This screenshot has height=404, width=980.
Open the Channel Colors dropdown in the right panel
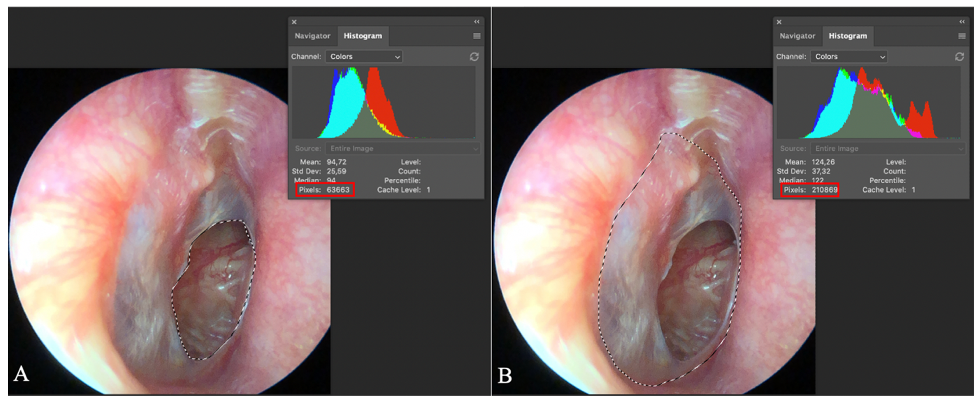[849, 57]
